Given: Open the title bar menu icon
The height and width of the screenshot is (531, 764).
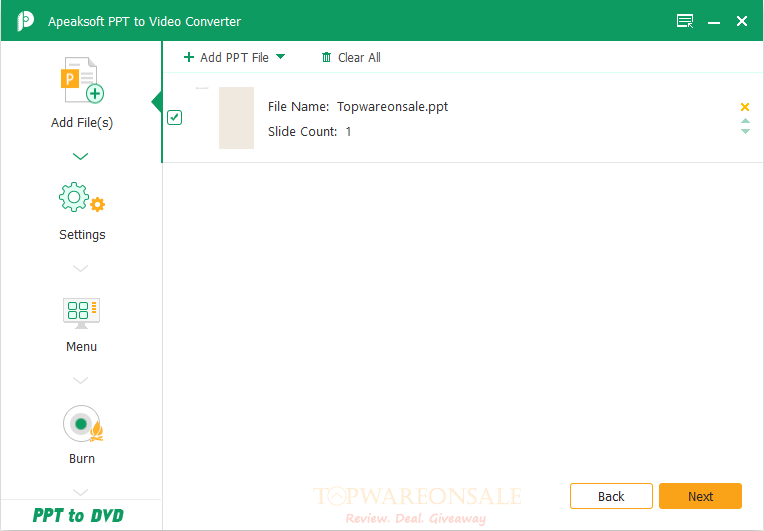Looking at the screenshot, I should (685, 21).
